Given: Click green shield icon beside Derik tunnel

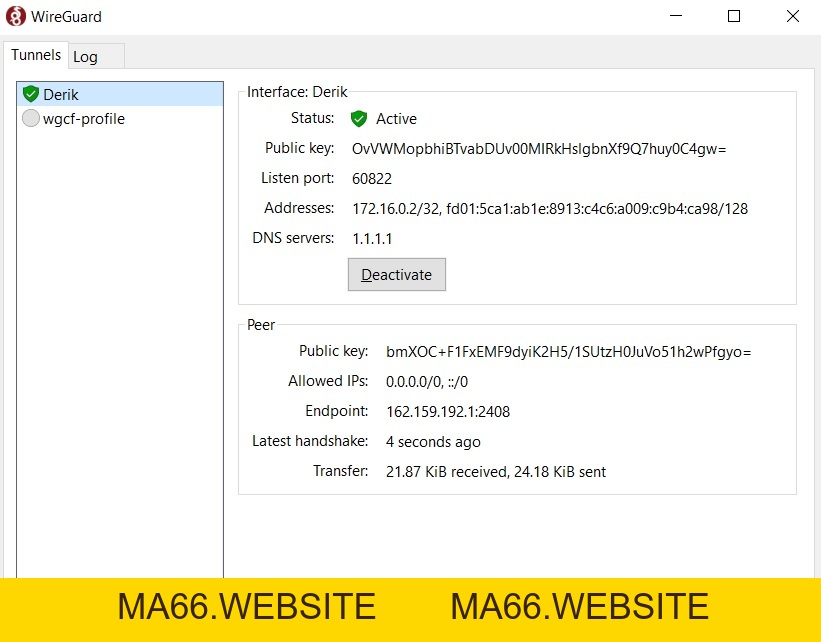Looking at the screenshot, I should (x=31, y=94).
